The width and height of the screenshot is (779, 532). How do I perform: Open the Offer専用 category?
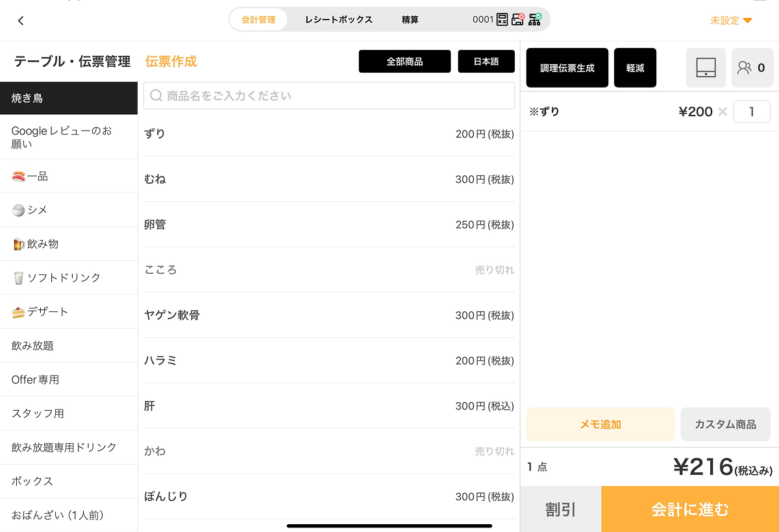[x=69, y=380]
